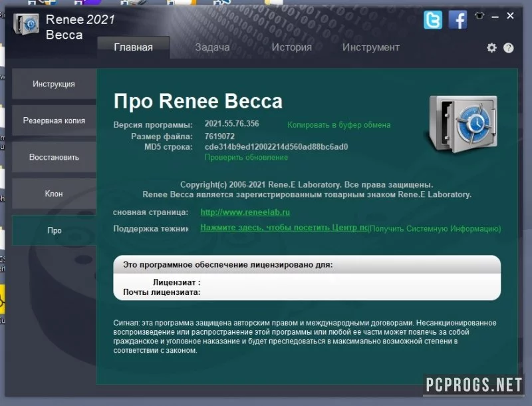This screenshot has width=532, height=406.
Task: Click the Лицензиат label
Action: pyautogui.click(x=176, y=282)
